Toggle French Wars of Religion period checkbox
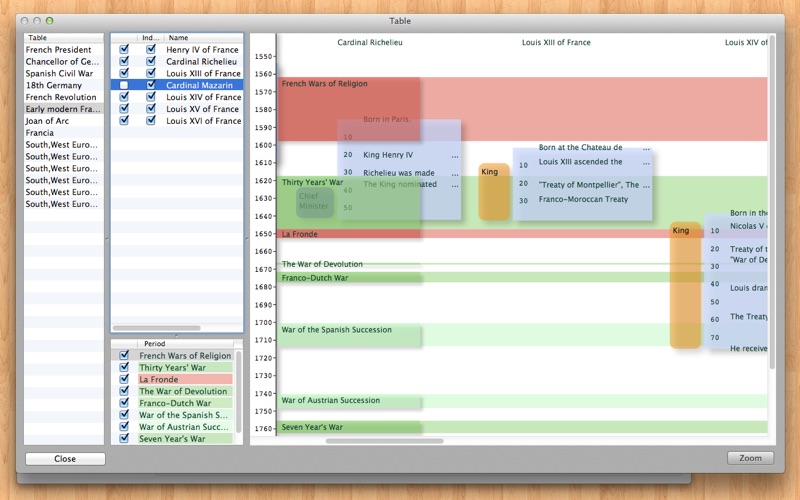 tap(124, 355)
